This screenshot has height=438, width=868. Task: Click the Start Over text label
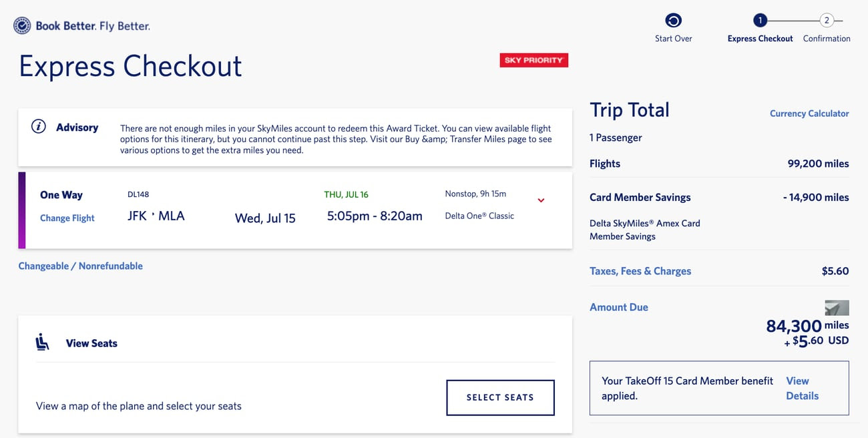coord(673,38)
